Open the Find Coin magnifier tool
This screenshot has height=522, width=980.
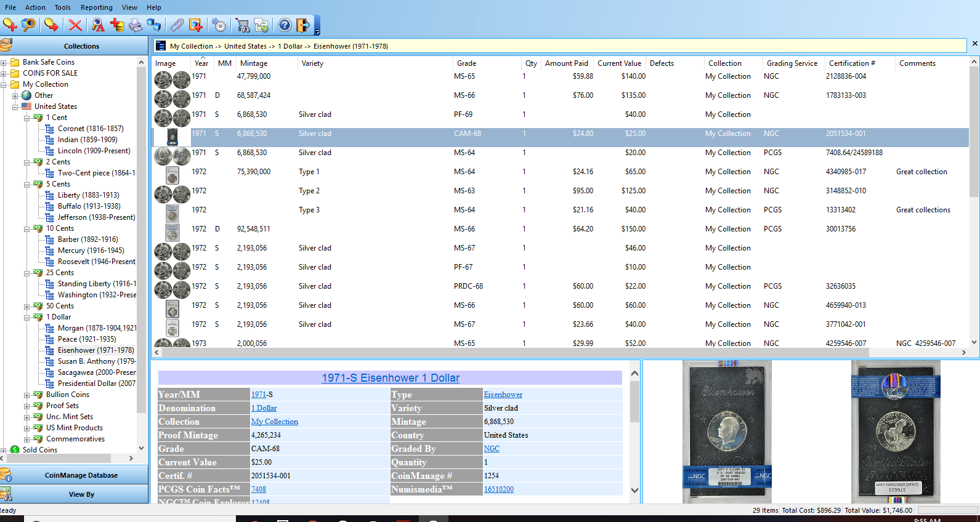pyautogui.click(x=28, y=25)
